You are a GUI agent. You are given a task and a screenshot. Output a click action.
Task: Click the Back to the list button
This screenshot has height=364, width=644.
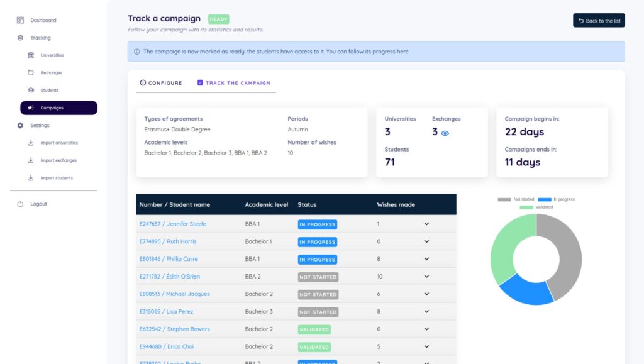[x=599, y=21]
